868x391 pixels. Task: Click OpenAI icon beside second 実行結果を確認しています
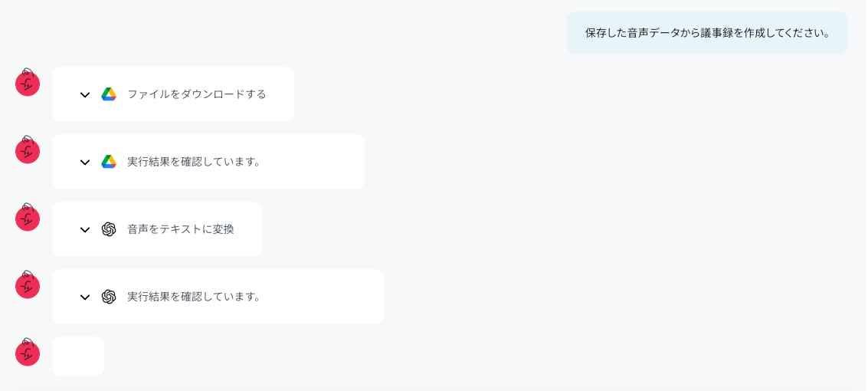[109, 297]
